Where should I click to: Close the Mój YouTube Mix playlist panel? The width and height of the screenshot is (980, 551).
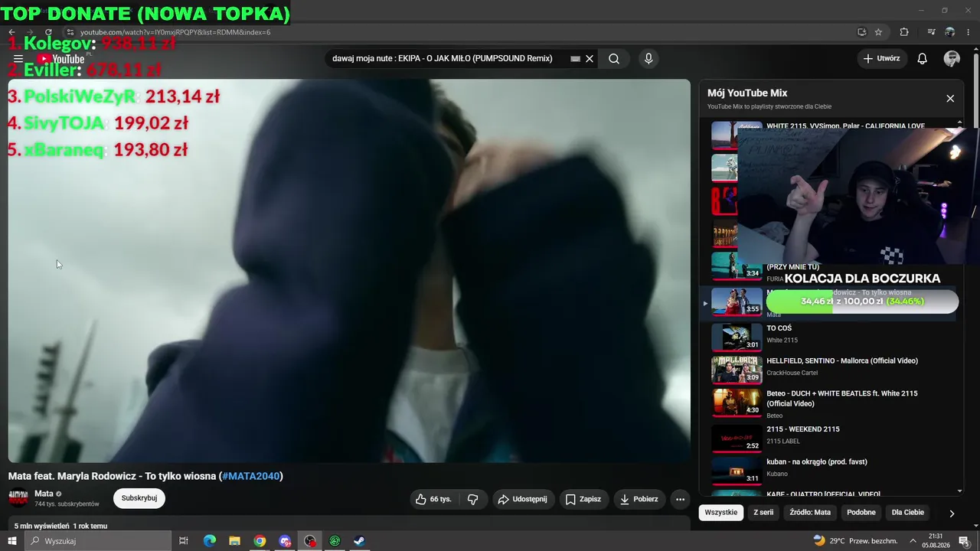coord(950,99)
